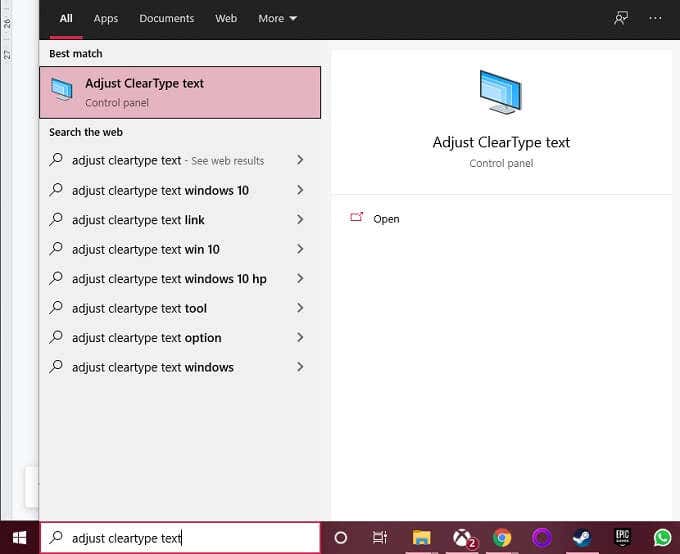The image size is (680, 554).
Task: Open the purple circle browser icon
Action: pyautogui.click(x=542, y=538)
